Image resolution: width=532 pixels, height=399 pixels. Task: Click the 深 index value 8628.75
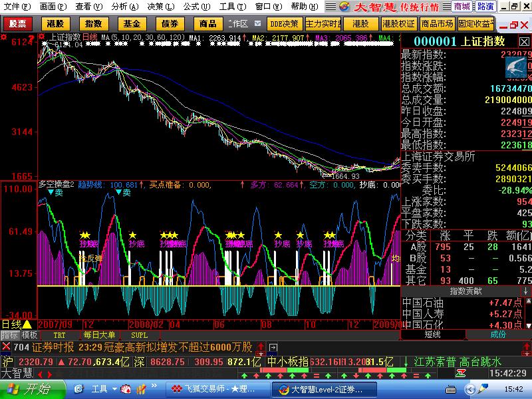168,362
